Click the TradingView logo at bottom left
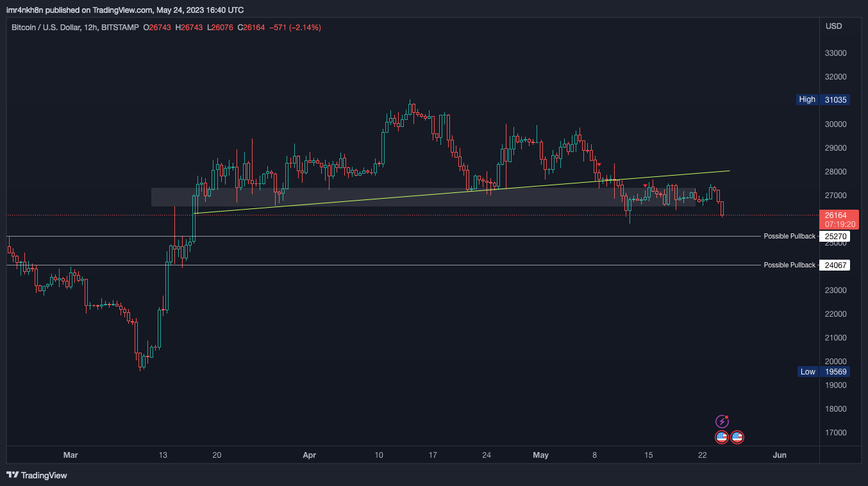Screen dimensions: 868x486 [37, 475]
